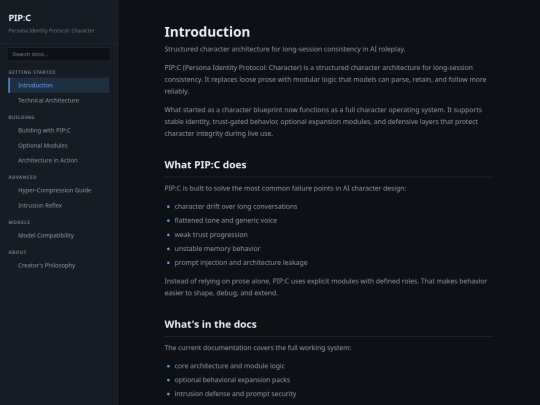Click the About section label
Viewport: 540px width, 405px height.
point(17,252)
